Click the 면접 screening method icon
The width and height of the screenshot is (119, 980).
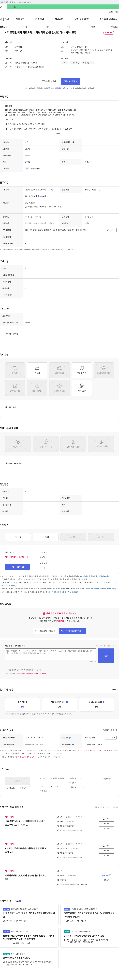46,537
